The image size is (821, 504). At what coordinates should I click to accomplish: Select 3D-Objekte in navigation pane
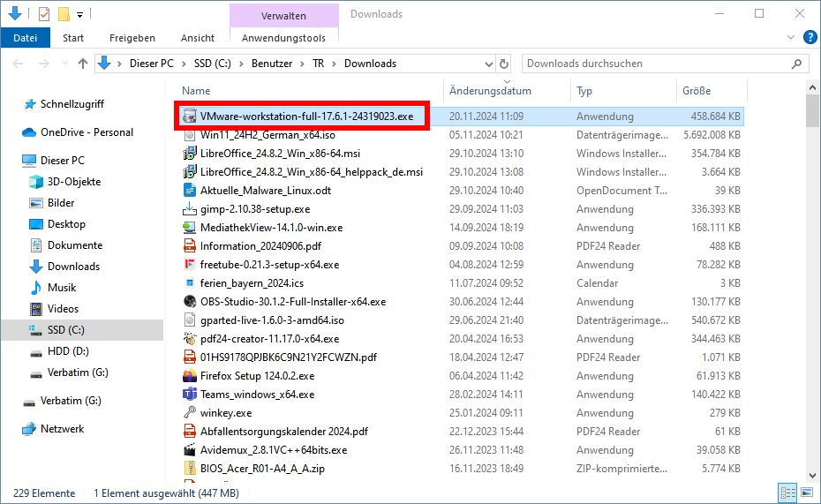tap(74, 182)
